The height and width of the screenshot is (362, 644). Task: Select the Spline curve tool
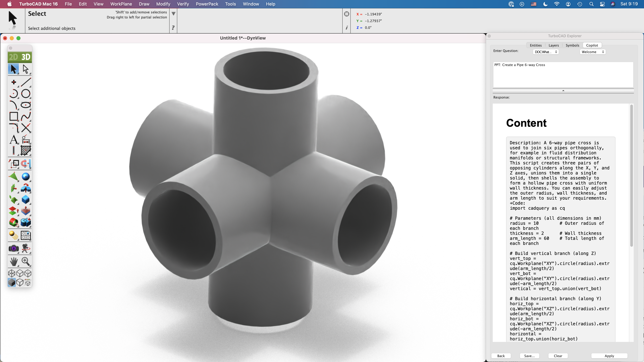click(x=26, y=116)
